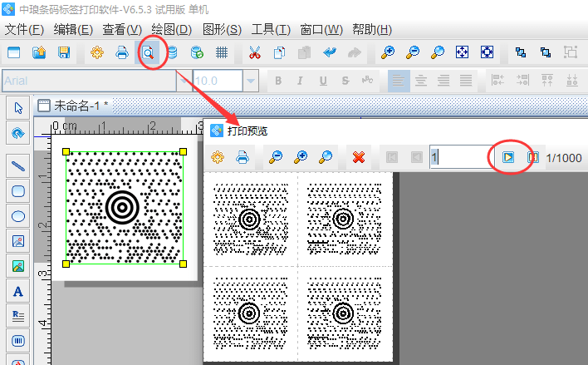
Task: Open the 窗口(W) menu
Action: [321, 29]
